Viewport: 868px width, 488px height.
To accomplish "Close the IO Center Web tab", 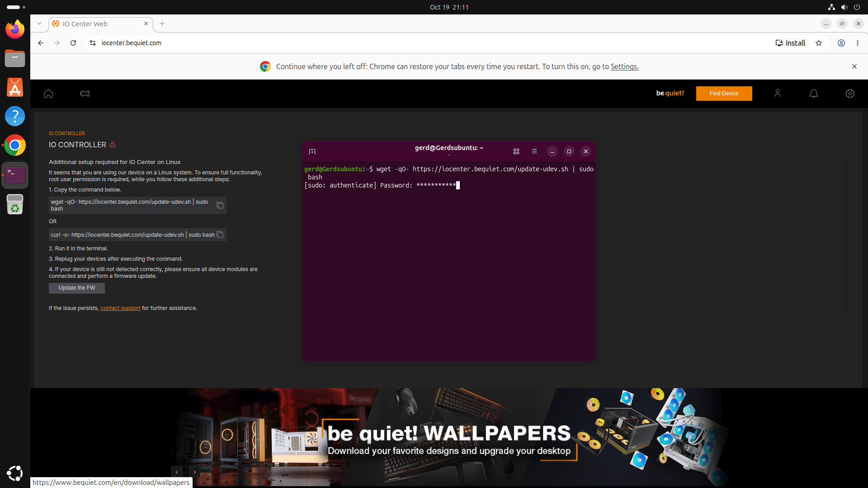I will (x=146, y=23).
